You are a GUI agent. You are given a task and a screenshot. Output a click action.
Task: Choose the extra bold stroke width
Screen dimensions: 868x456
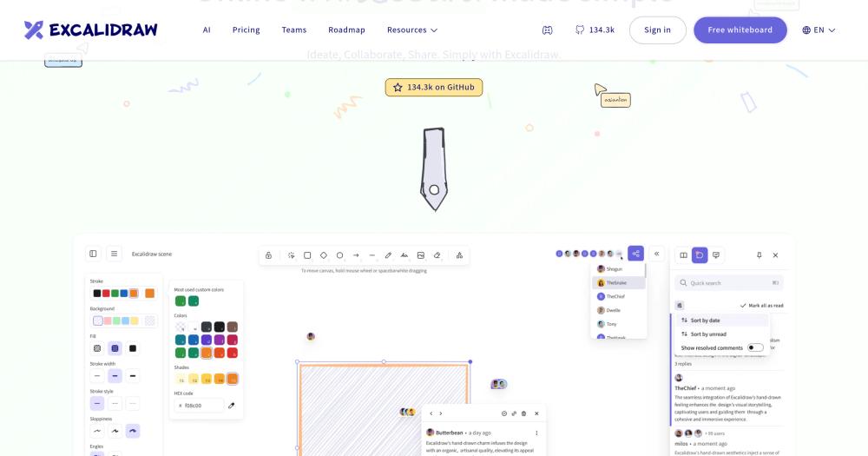[x=133, y=376]
